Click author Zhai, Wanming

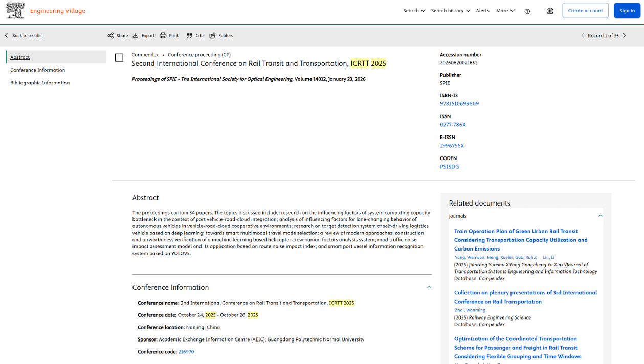(x=470, y=310)
